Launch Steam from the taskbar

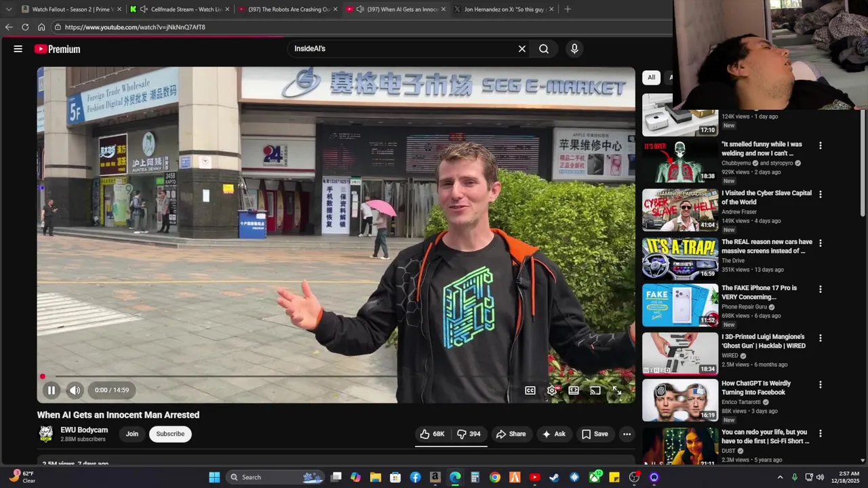click(x=554, y=477)
